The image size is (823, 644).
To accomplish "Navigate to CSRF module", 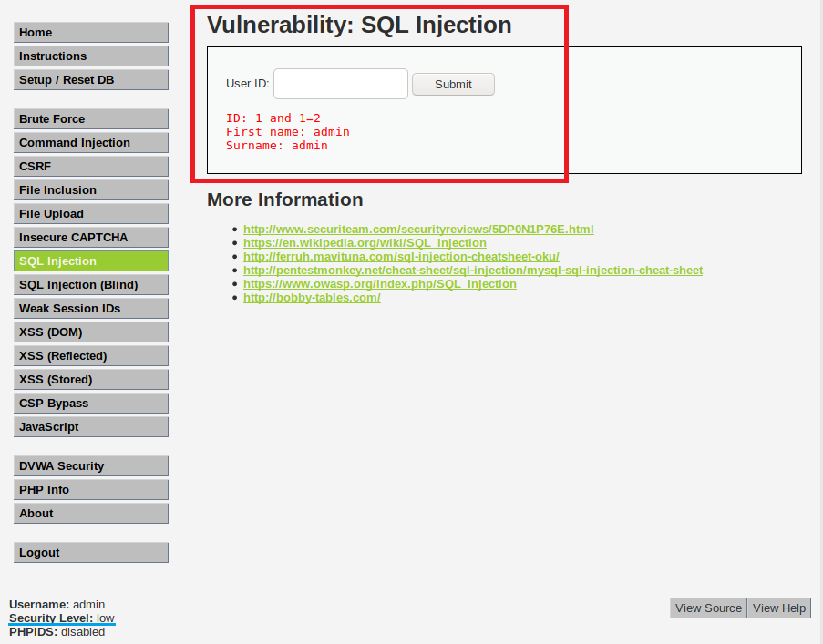I will pos(91,167).
